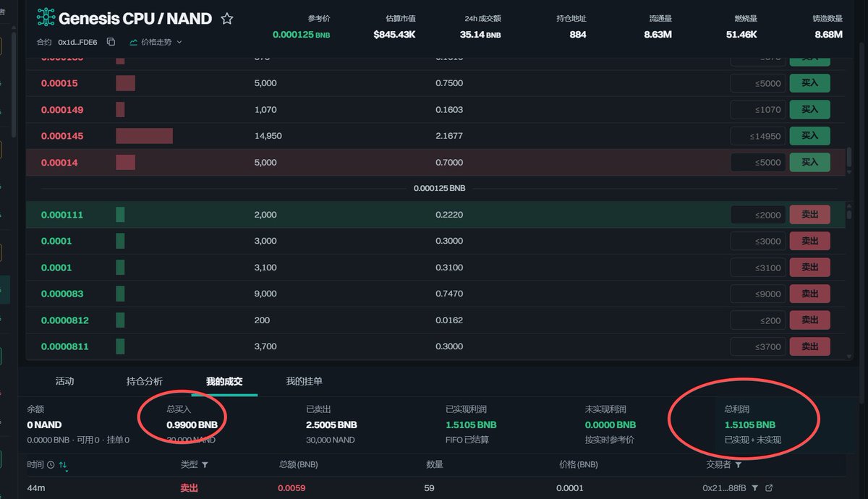Switch to the 活动 tab
Viewport: 868px width, 499px height.
[x=65, y=381]
